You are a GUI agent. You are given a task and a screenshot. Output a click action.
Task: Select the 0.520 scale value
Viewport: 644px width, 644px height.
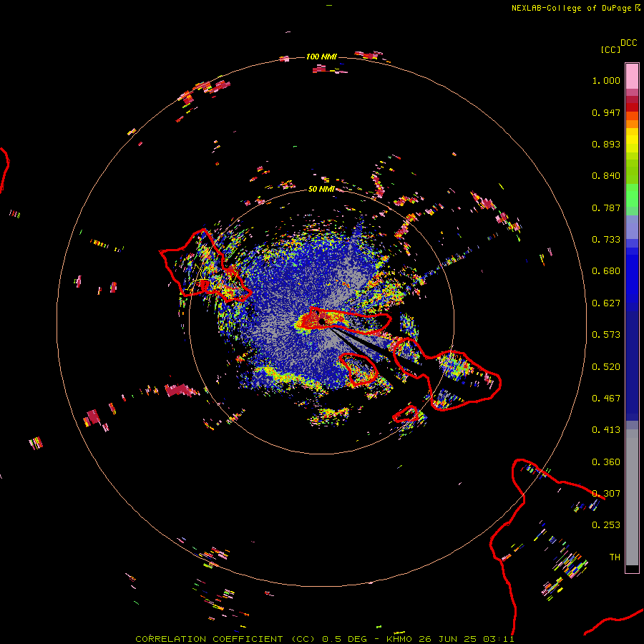click(x=606, y=367)
